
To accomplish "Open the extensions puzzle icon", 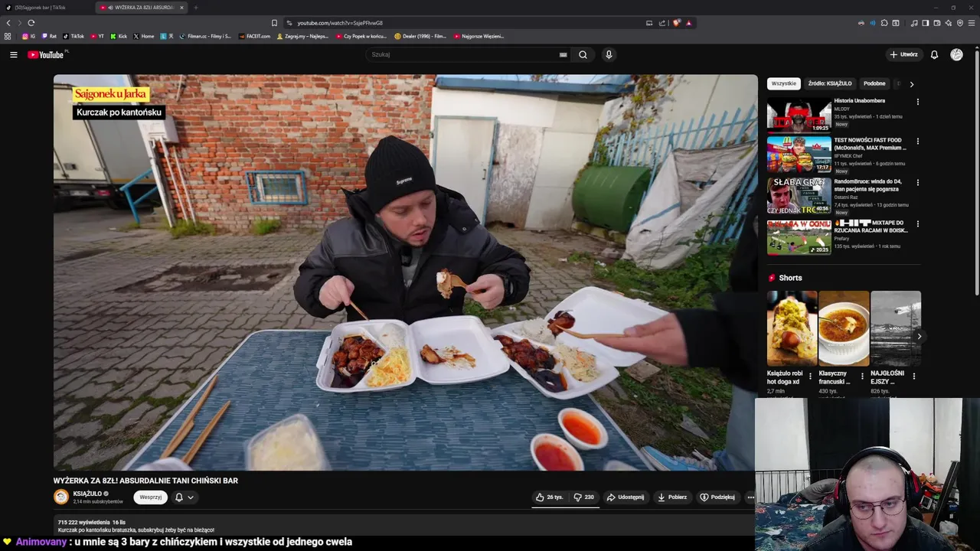I will pos(884,23).
